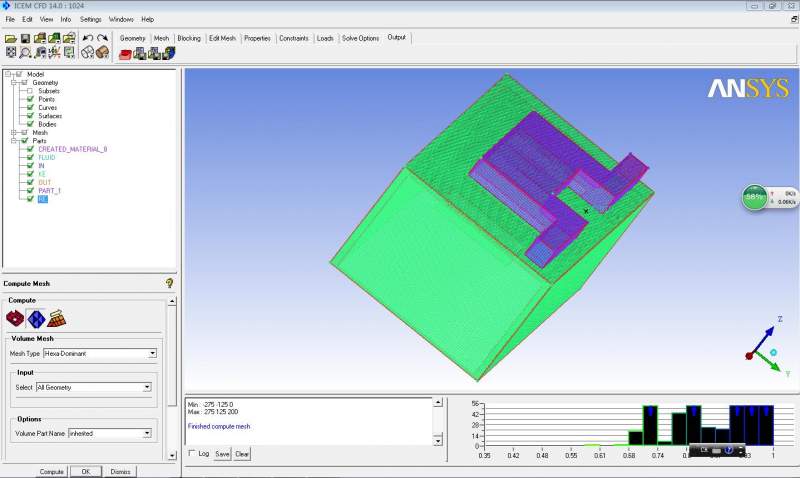Click the network speed widget circle
Image resolution: width=800 pixels, height=478 pixels.
755,197
